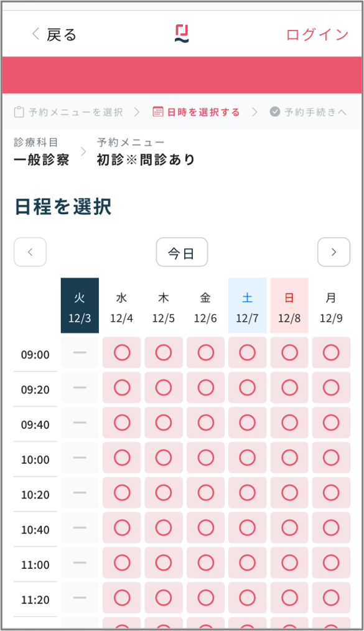Pick the 09:20 slot on 木 12/5
This screenshot has height=631, width=364.
click(164, 388)
